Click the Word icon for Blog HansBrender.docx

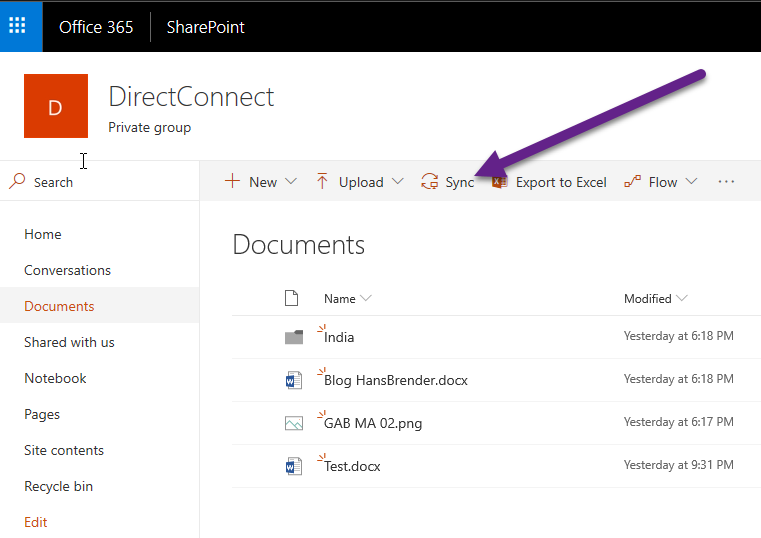pos(293,380)
